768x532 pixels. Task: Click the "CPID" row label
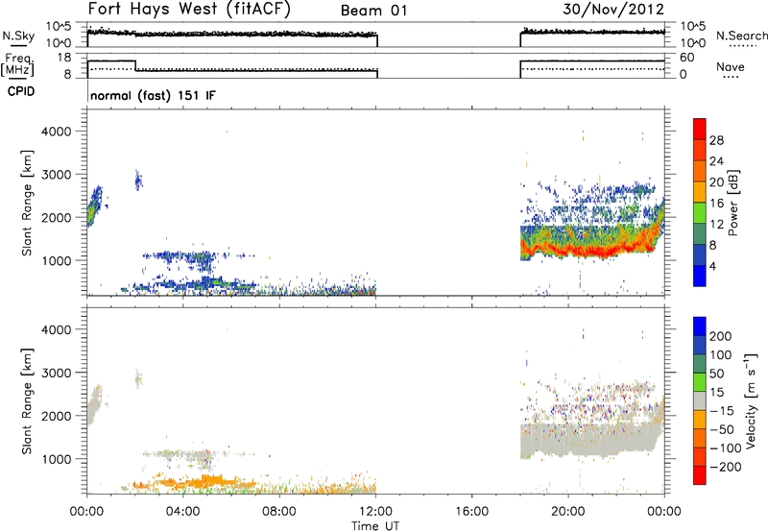click(21, 91)
